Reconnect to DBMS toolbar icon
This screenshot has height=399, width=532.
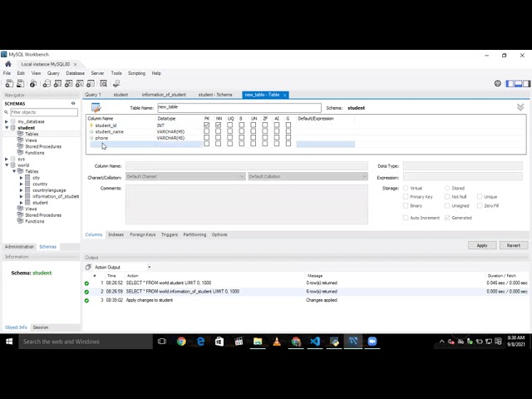(x=116, y=83)
